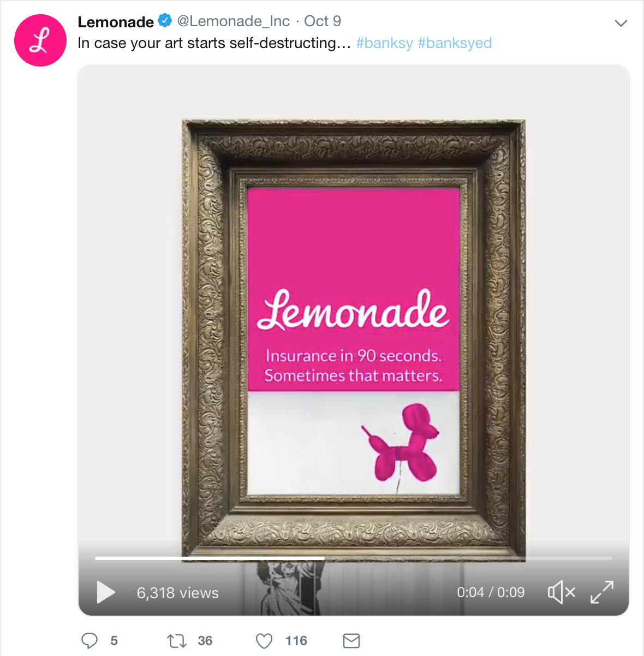This screenshot has height=656, width=644.
Task: Open the @Lemonade_Inc handle
Action: coord(234,21)
